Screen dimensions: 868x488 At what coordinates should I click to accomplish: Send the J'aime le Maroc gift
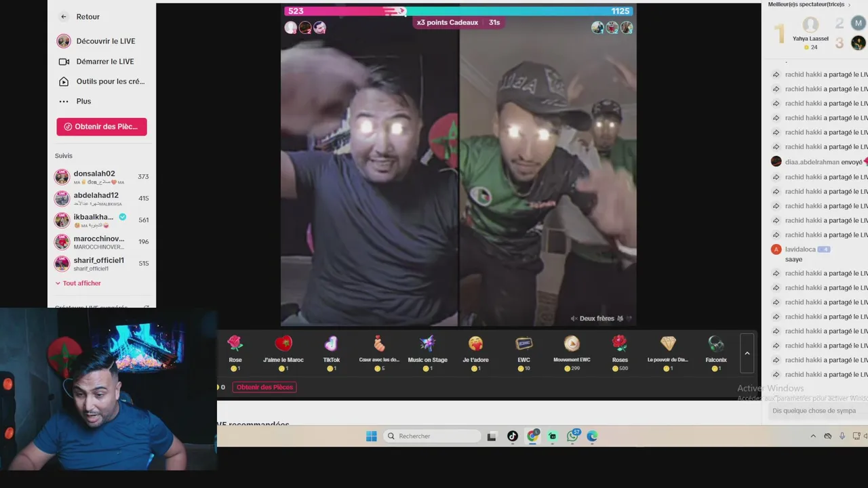point(283,352)
